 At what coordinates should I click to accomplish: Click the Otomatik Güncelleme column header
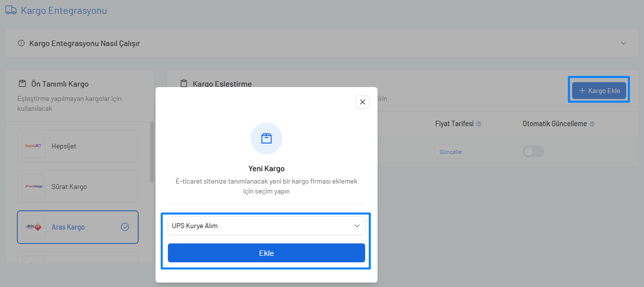click(555, 124)
